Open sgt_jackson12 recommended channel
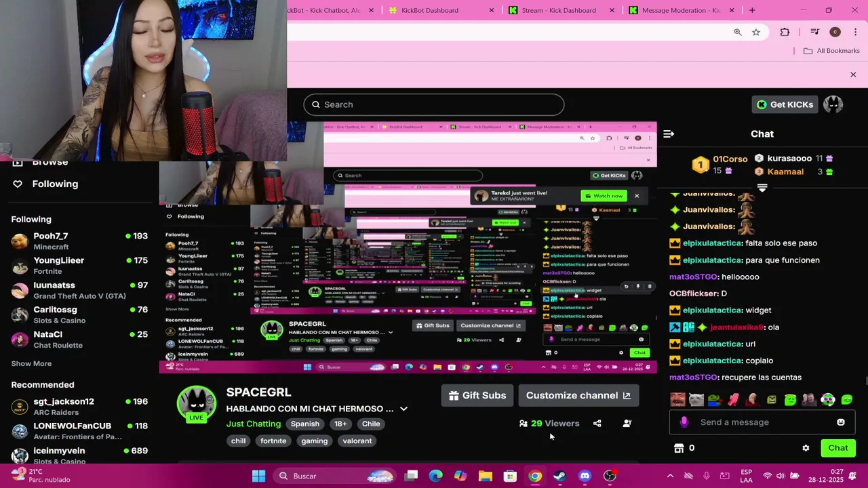This screenshot has width=868, height=488. [79, 407]
